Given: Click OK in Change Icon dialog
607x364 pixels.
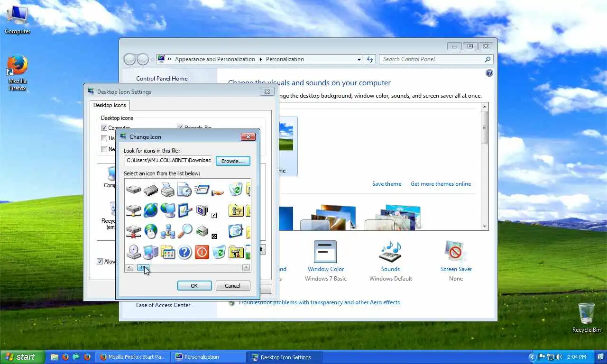Looking at the screenshot, I should point(194,286).
